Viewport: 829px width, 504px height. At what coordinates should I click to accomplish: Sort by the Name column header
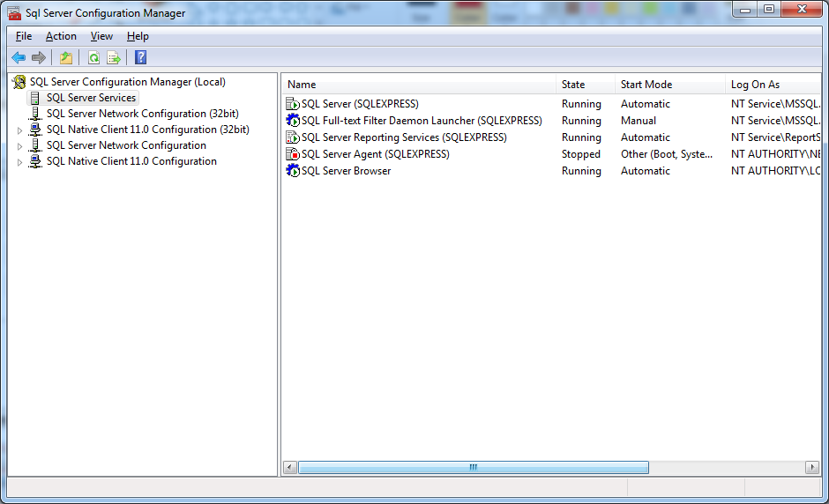pos(419,85)
